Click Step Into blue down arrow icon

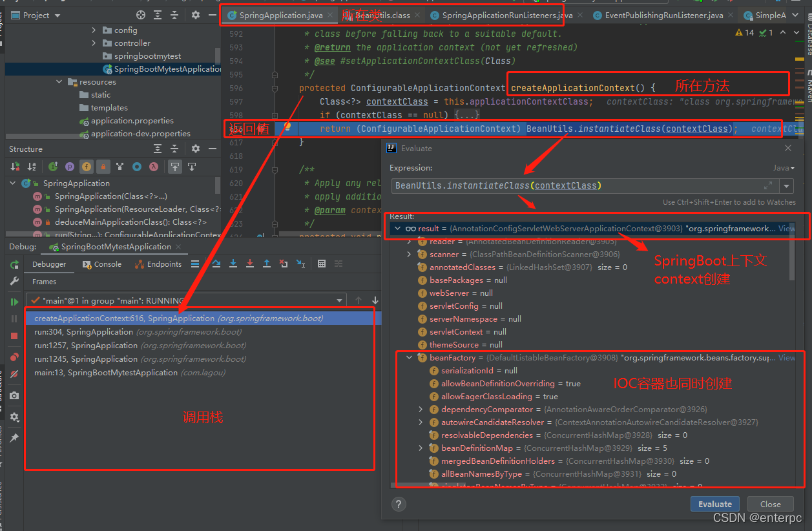(x=233, y=264)
